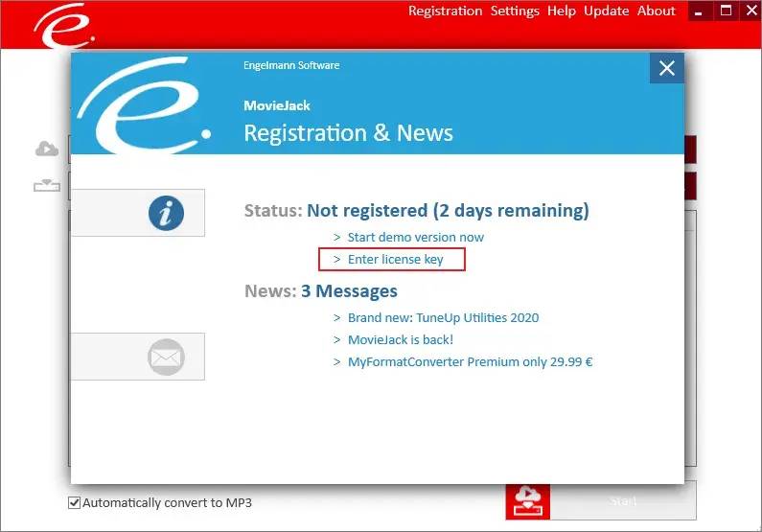This screenshot has width=762, height=532.
Task: Click the '3 Messages' news heading
Action: pyautogui.click(x=349, y=291)
